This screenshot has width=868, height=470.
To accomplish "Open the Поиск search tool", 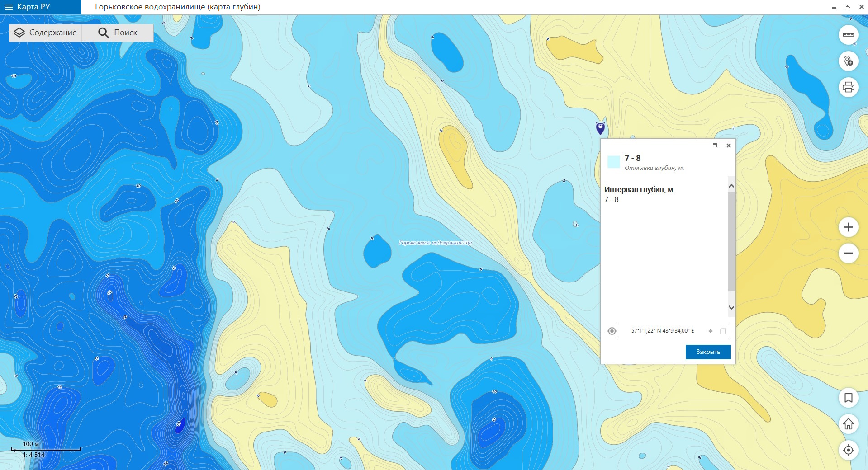I will (118, 33).
